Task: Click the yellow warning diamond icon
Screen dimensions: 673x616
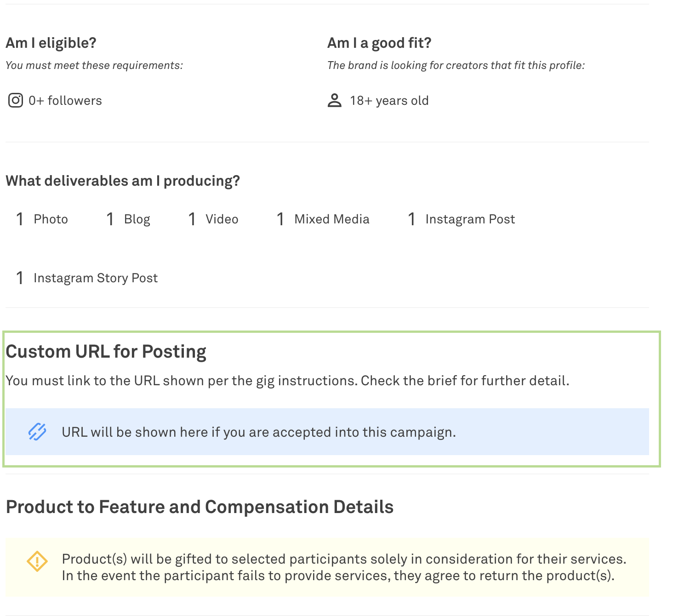Action: 37,561
